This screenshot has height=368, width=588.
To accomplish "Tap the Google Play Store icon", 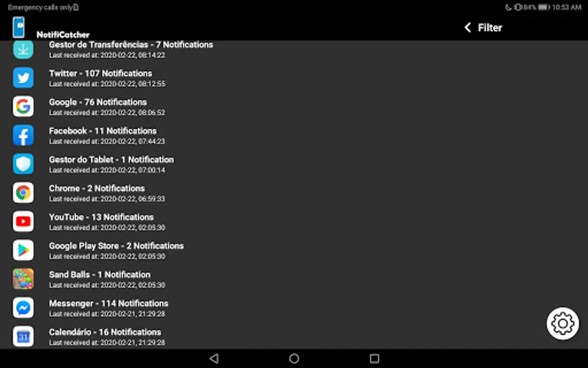I will coord(23,250).
